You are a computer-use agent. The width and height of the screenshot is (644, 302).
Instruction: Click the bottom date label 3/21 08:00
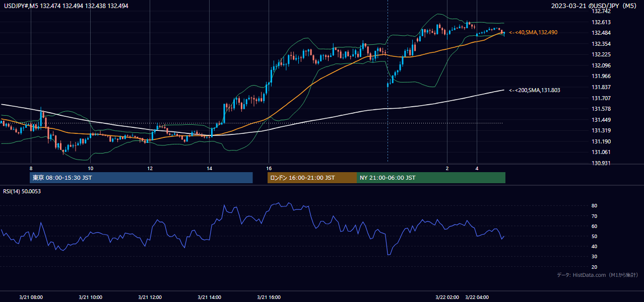tap(31, 297)
